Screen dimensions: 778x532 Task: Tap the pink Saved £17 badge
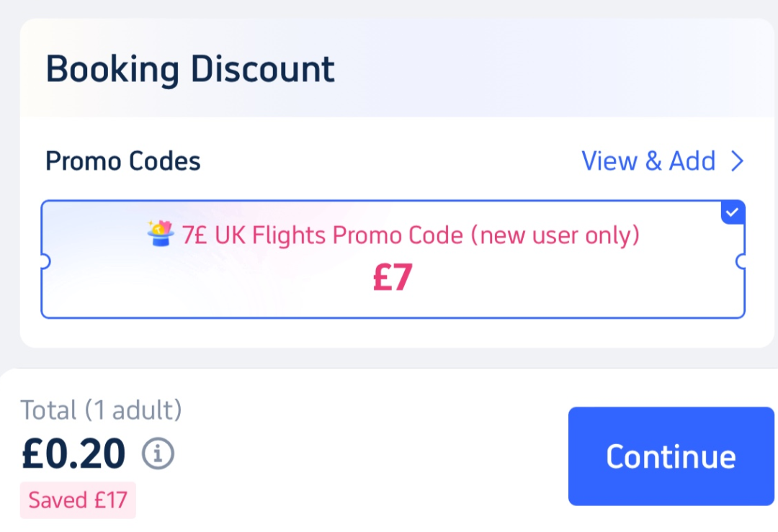pos(78,500)
